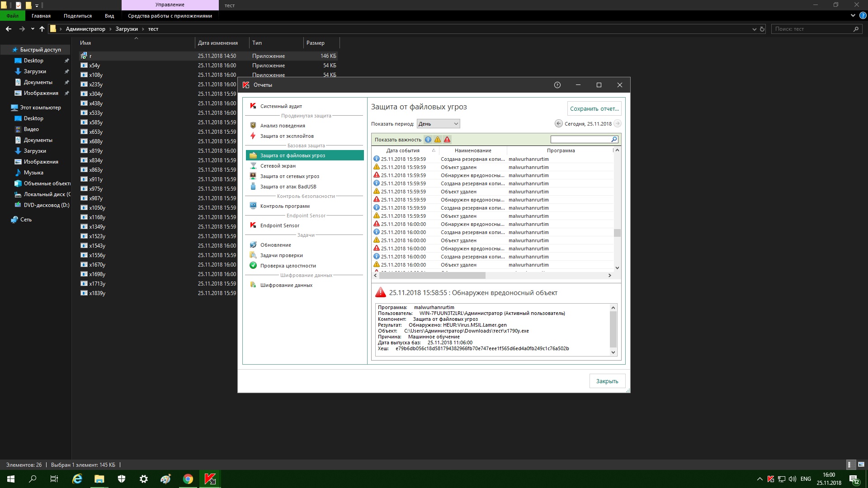Image resolution: width=868 pixels, height=488 pixels.
Task: Expand the Explorer ribbon chevron
Action: point(853,15)
